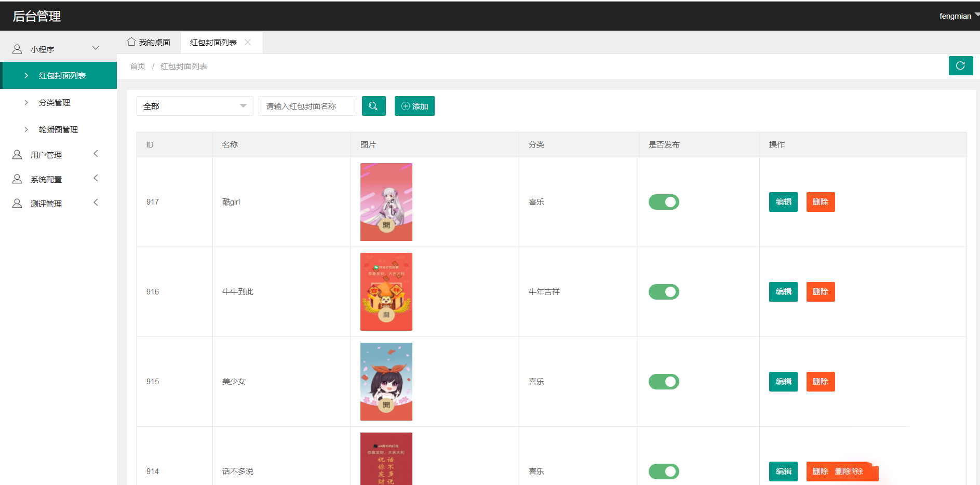Click 添加 to add a cover
The height and width of the screenshot is (485, 980).
pyautogui.click(x=414, y=106)
